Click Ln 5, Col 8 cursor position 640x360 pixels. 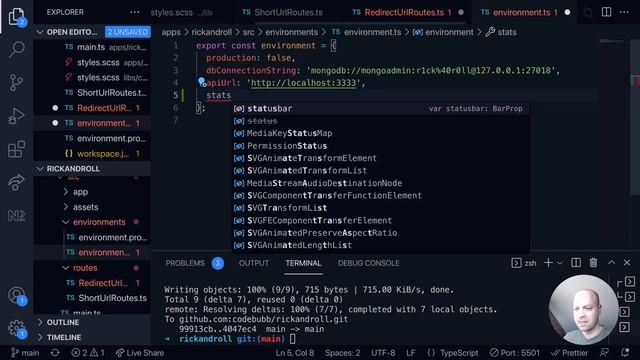(295, 353)
